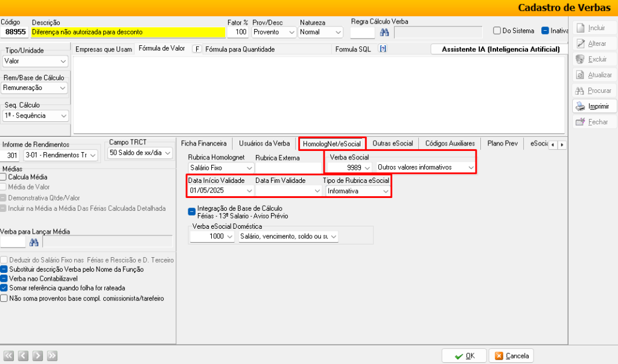Check Não soma proventos base compl. comissionista/tarefeiro
This screenshot has height=364, width=618.
coord(4,298)
